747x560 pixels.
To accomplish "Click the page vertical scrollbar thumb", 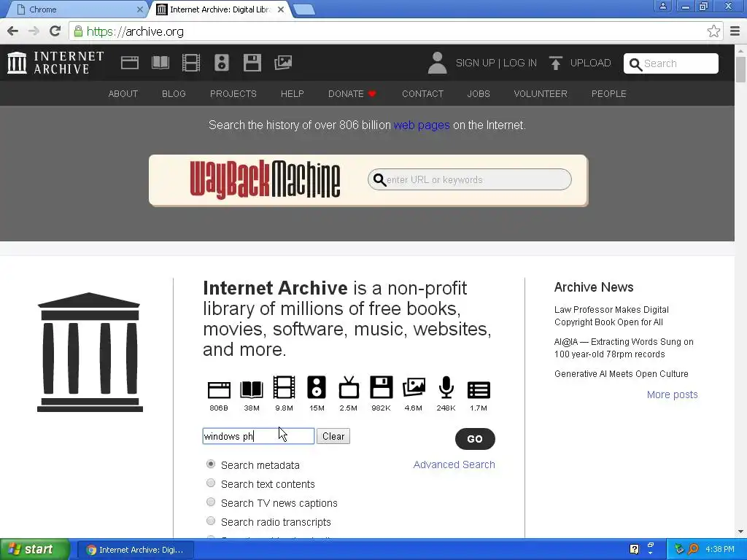I will 740,69.
